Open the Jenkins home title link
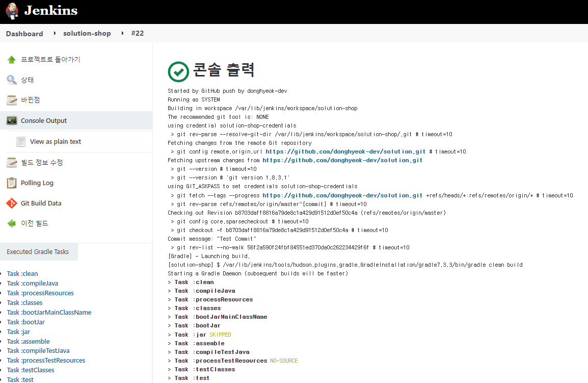Viewport: 588px width, 383px height. click(x=51, y=11)
